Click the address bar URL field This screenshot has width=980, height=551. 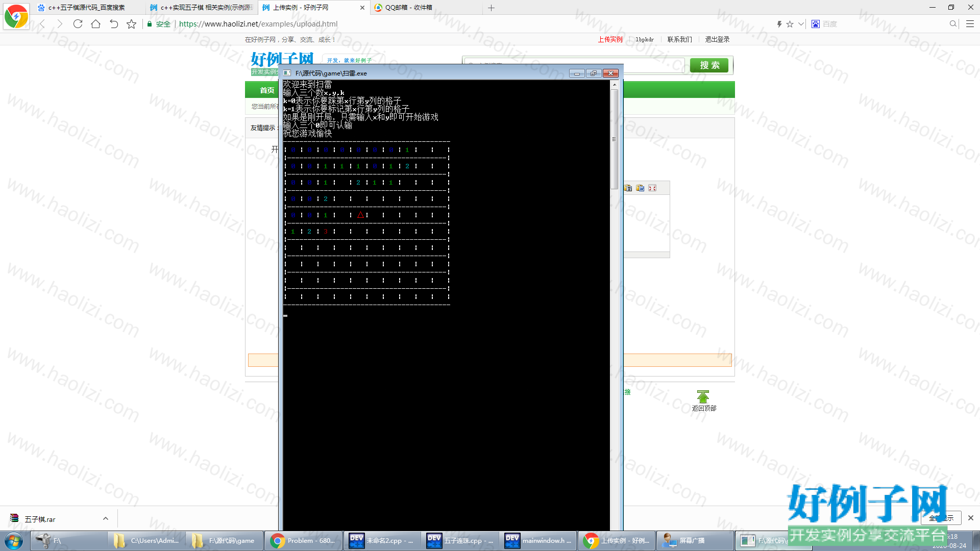[x=459, y=24]
